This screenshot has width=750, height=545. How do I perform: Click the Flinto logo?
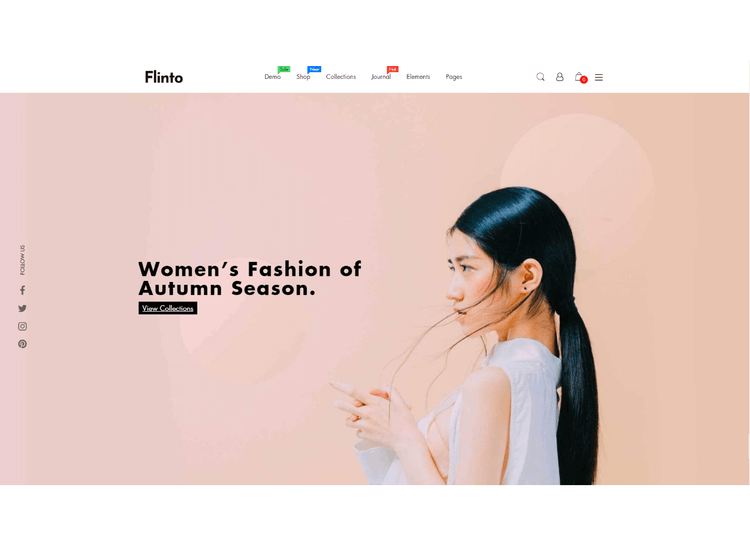click(x=164, y=77)
